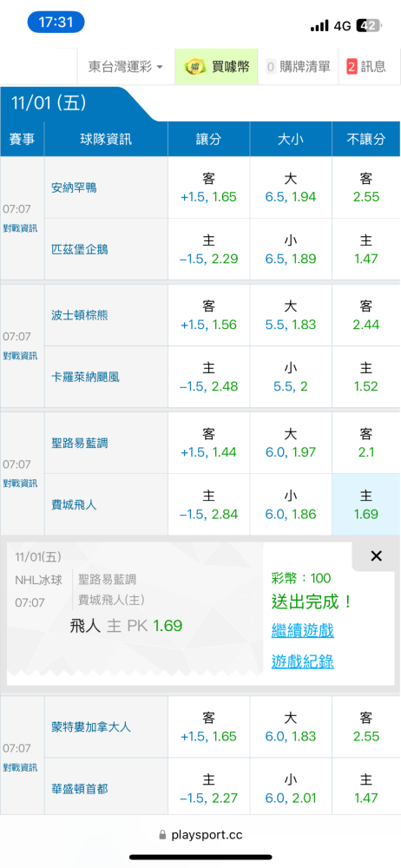The width and height of the screenshot is (401, 868).
Task: Open the 波士頓棕熊 team link
Action: pos(79,316)
